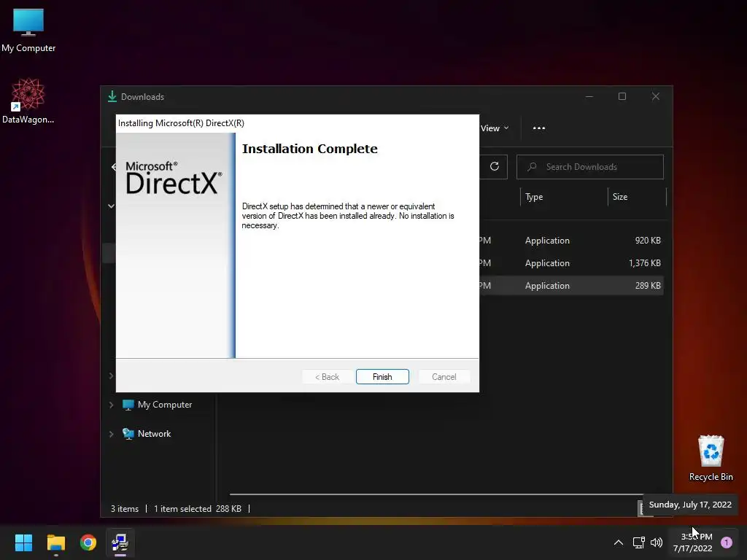Open the Windows Start menu

point(23,542)
